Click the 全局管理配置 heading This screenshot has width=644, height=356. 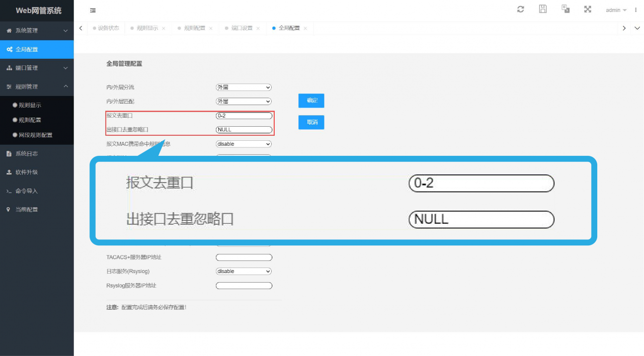tap(124, 64)
